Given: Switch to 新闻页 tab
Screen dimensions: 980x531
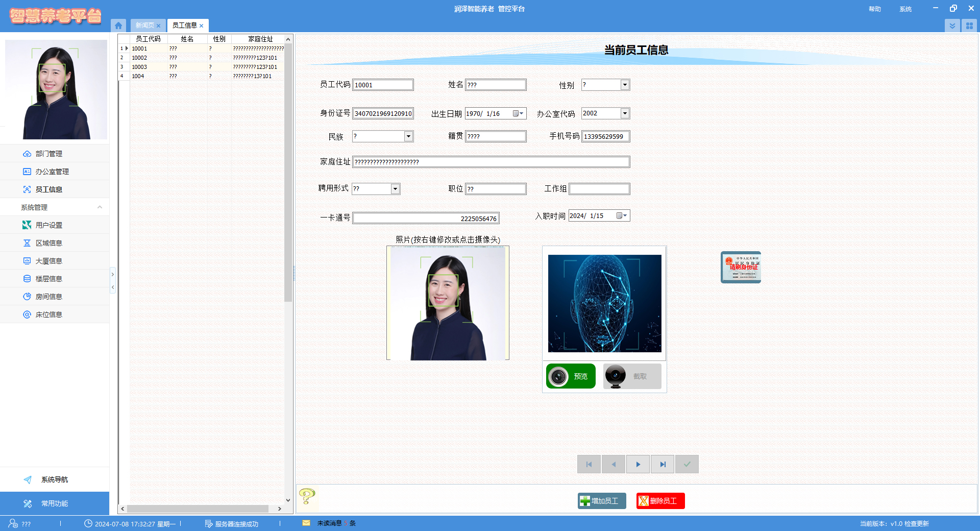Looking at the screenshot, I should click(x=144, y=26).
